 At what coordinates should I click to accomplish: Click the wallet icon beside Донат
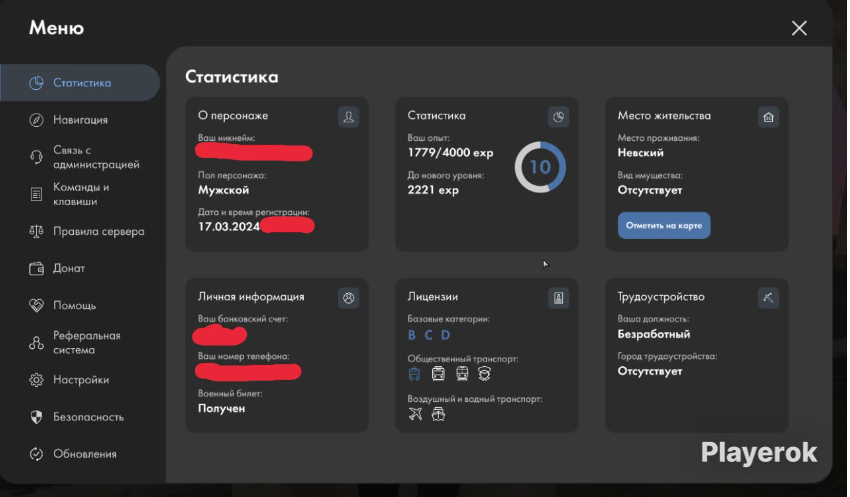tap(36, 268)
